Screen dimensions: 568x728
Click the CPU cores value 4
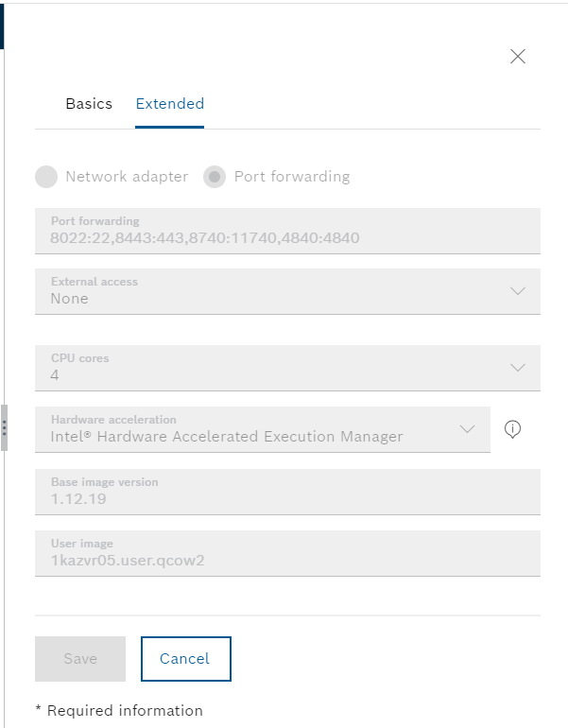55,375
